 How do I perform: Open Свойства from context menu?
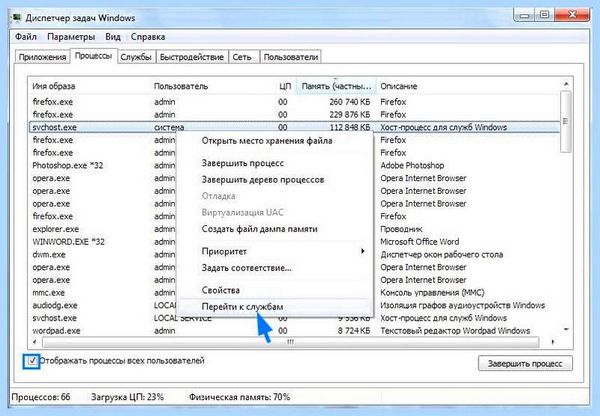(220, 290)
